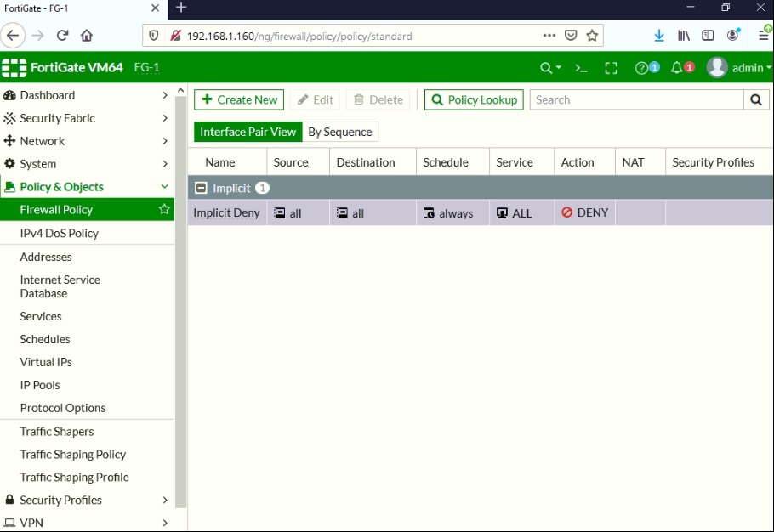
Task: Toggle full-screen mode in FortiGate
Action: click(612, 67)
